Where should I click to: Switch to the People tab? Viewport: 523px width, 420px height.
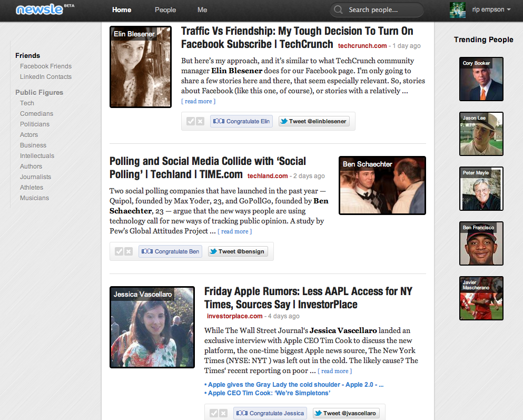pyautogui.click(x=165, y=10)
